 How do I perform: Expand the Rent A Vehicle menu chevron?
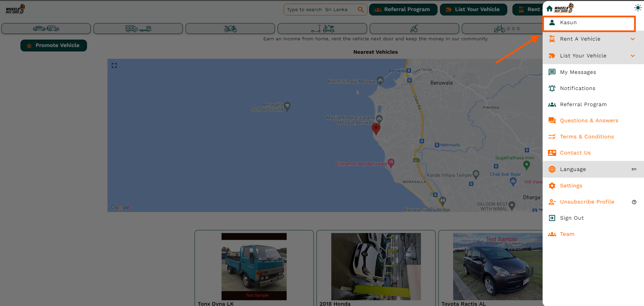click(633, 39)
